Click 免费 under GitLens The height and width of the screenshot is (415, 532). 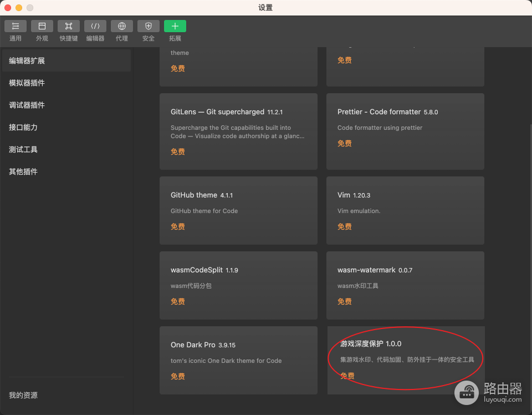point(178,152)
